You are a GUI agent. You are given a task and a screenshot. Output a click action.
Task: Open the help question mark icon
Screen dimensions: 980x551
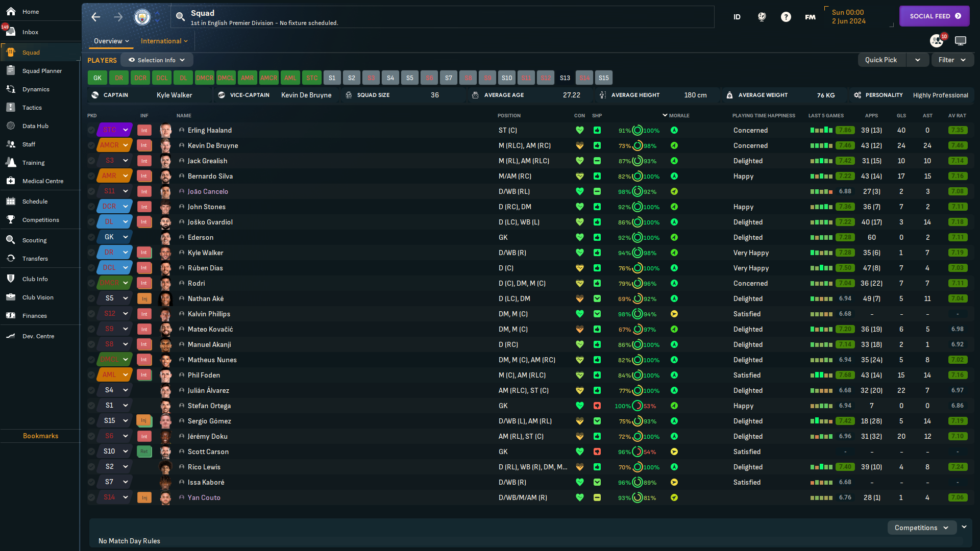click(786, 17)
